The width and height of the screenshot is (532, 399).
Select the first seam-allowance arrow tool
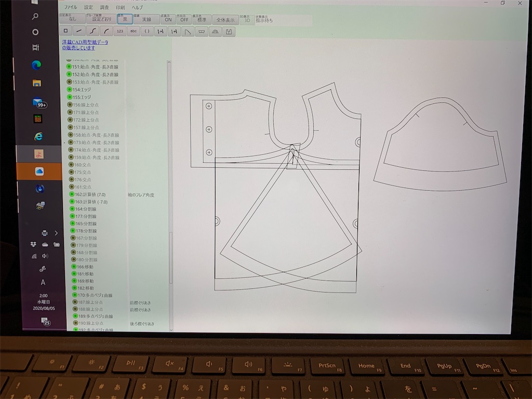click(x=161, y=32)
